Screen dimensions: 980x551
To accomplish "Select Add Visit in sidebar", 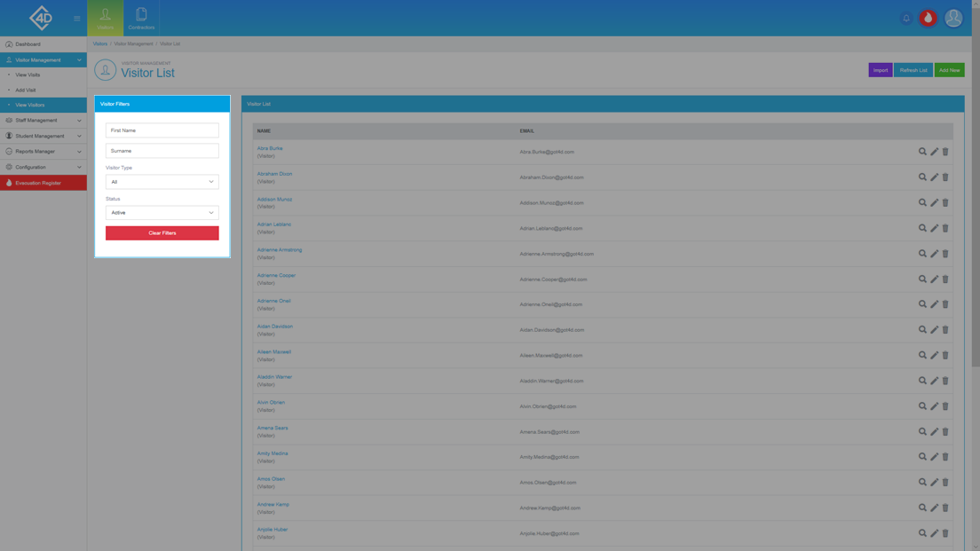I will click(43, 90).
